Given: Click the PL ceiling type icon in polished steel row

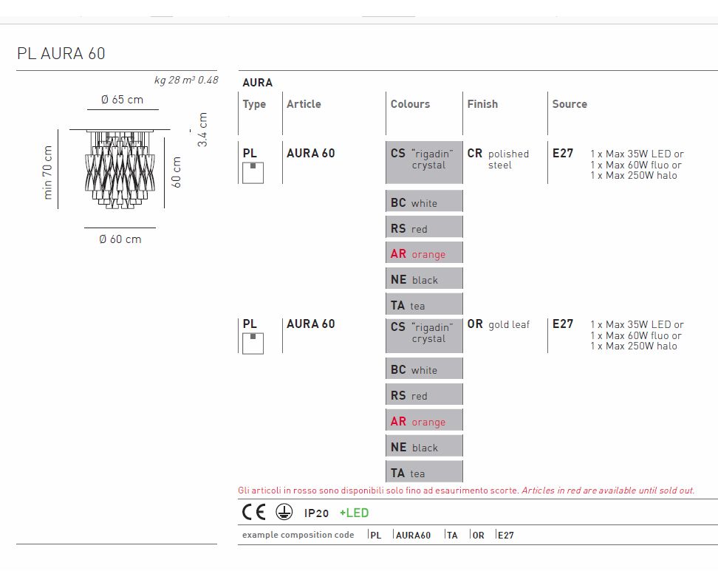Looking at the screenshot, I should click(x=253, y=173).
